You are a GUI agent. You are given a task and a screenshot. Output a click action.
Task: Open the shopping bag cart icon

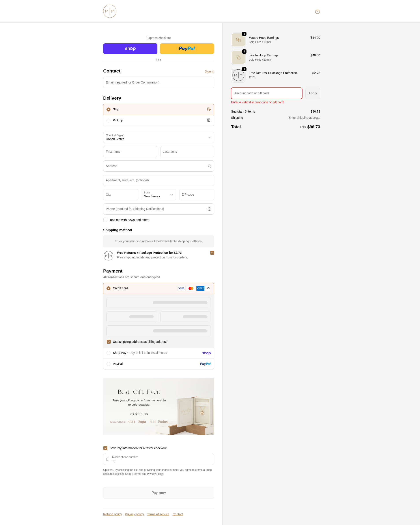(x=317, y=11)
